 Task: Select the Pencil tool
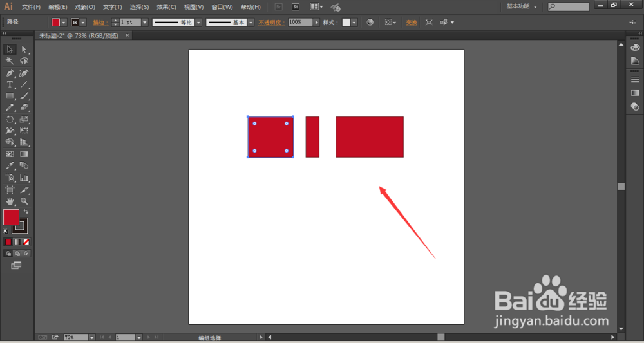(x=10, y=107)
